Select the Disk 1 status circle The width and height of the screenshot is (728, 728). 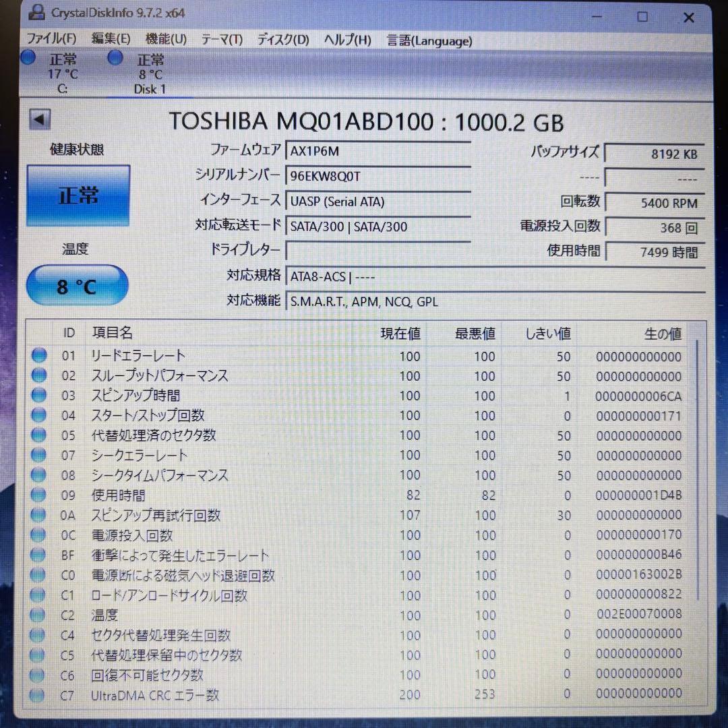coord(115,58)
